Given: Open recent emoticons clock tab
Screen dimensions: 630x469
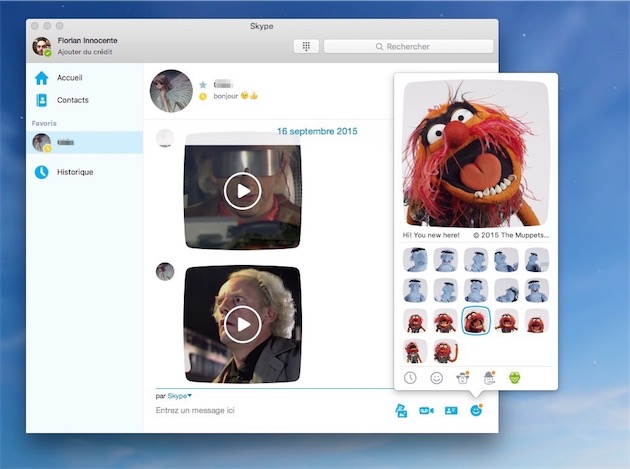Looking at the screenshot, I should coord(410,378).
